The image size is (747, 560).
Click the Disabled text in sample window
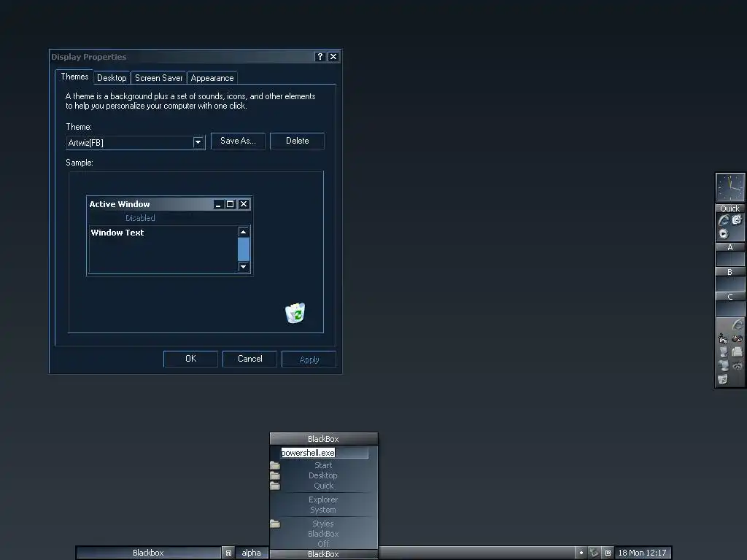(x=140, y=217)
